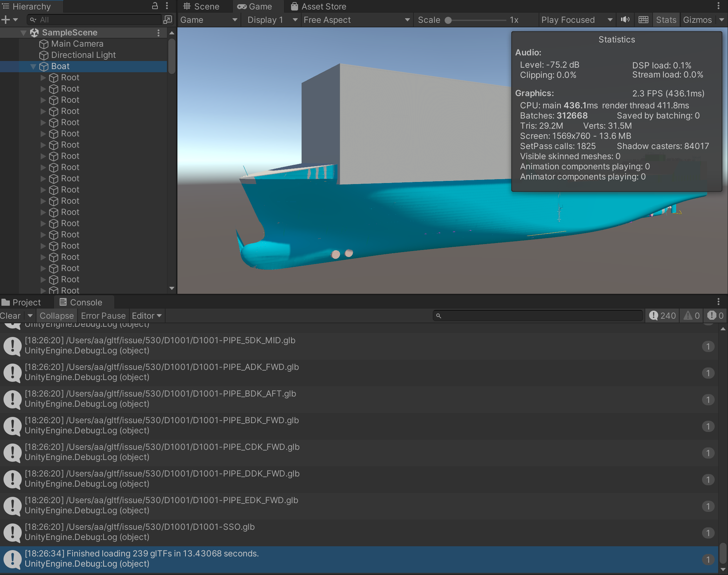Select the Main Camera in the Hierarchy

(x=77, y=43)
